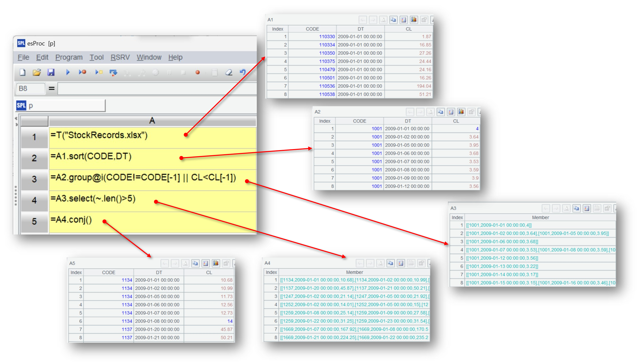Save the script with floppy icon

click(x=51, y=72)
